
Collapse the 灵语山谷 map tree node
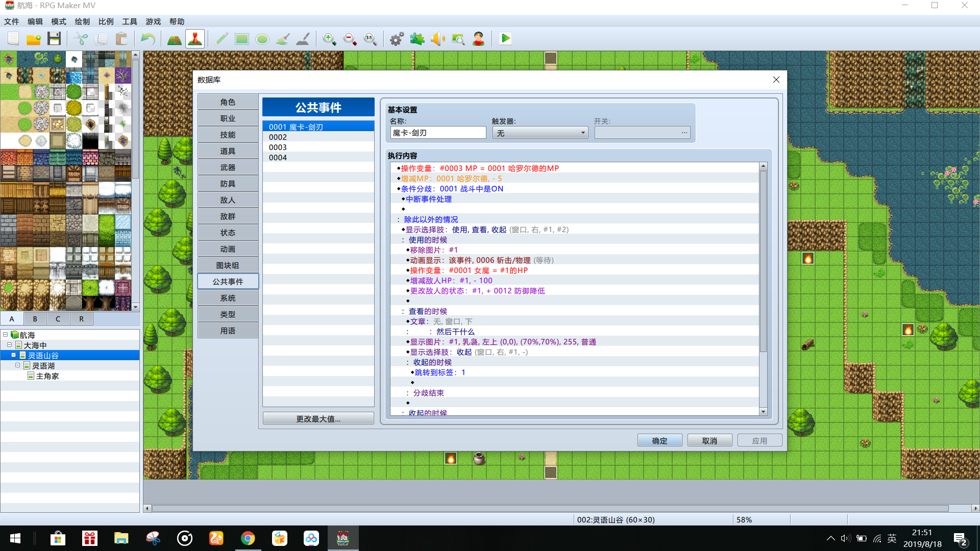tap(14, 355)
